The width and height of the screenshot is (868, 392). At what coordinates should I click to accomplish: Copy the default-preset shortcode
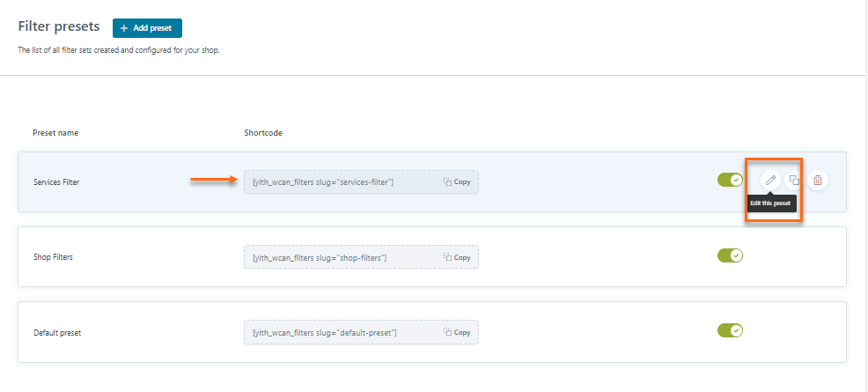(x=457, y=332)
